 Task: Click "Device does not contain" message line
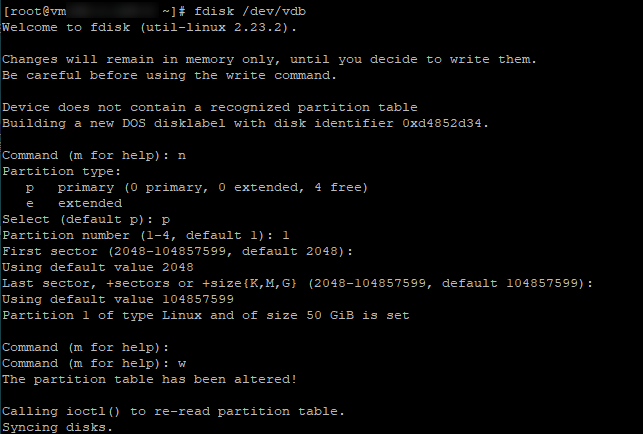pos(210,107)
